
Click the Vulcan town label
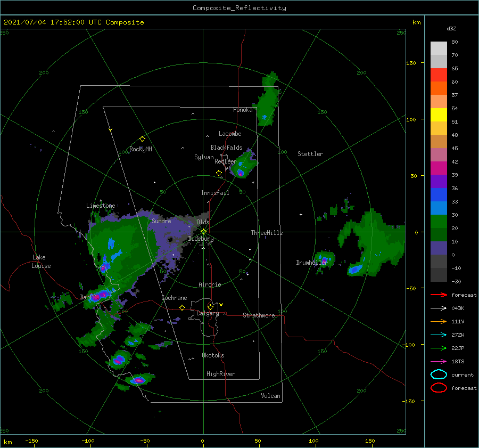(x=270, y=396)
